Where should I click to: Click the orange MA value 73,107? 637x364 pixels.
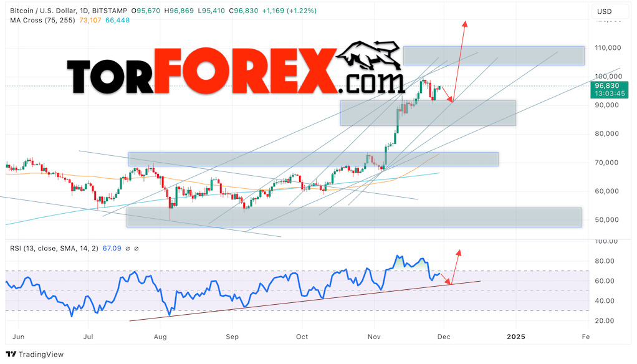point(90,20)
